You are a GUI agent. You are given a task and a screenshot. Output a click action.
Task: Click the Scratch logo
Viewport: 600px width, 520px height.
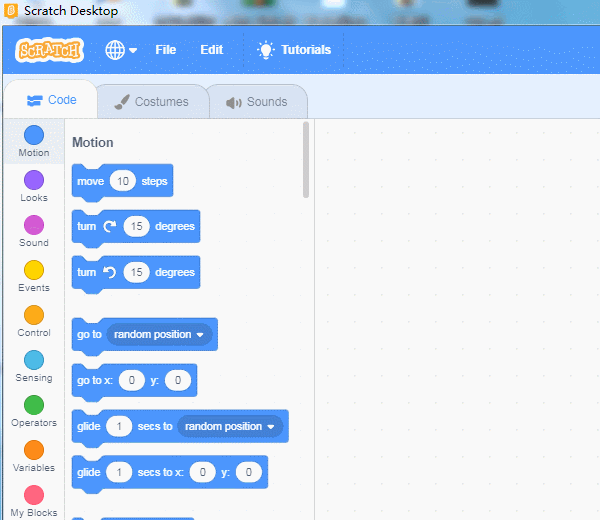click(50, 50)
